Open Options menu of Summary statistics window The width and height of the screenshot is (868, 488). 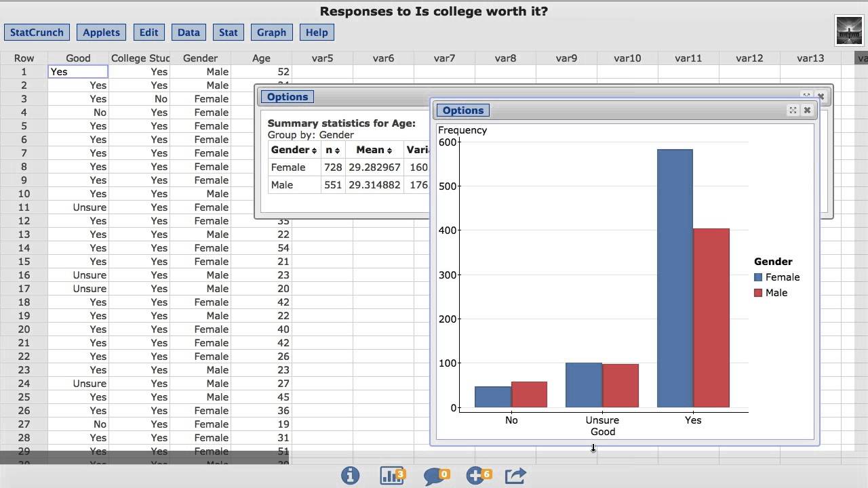coord(288,97)
